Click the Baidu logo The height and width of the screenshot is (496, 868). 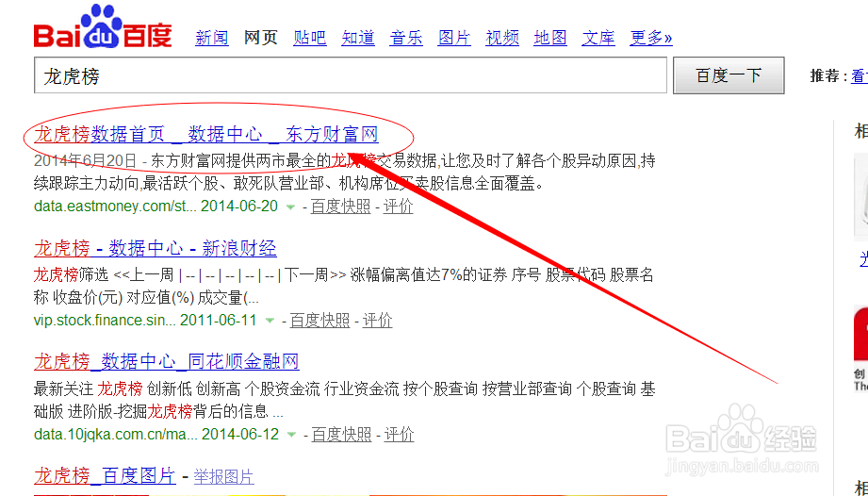103,27
